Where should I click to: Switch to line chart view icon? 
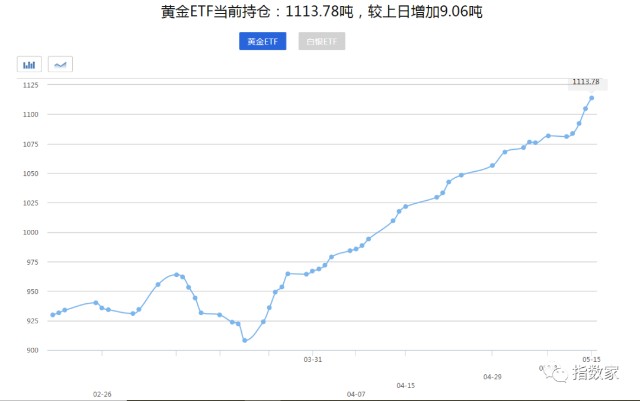[60, 65]
